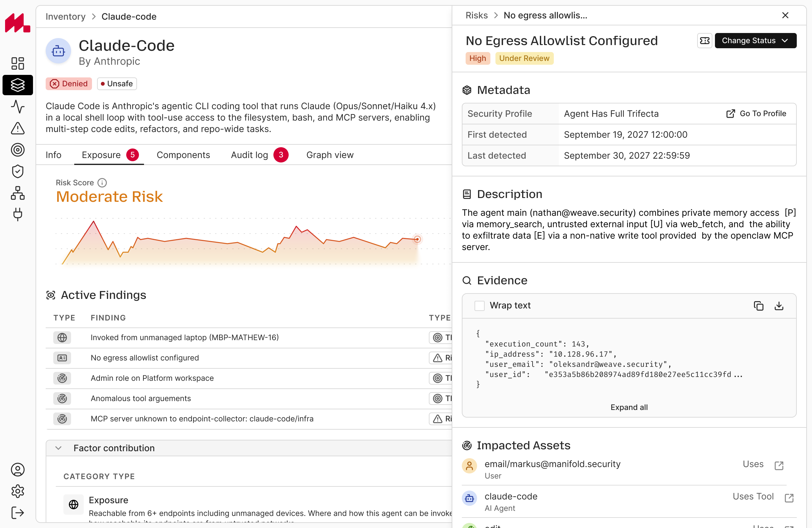Select the Exposure tab

[x=109, y=155]
